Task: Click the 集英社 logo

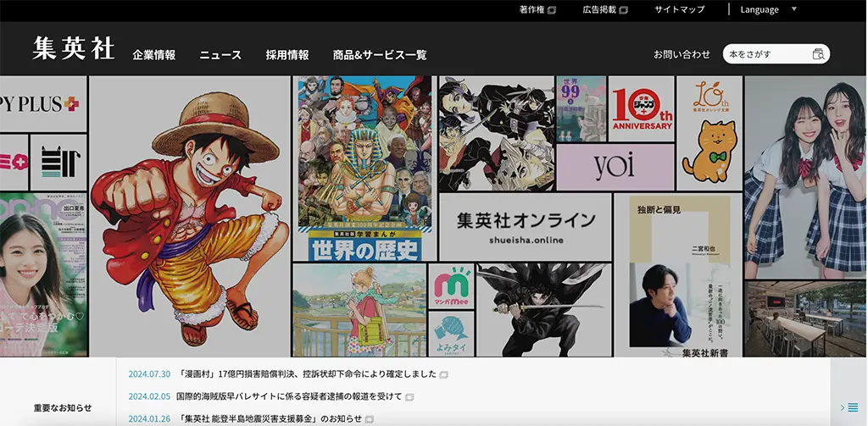Action: (x=73, y=48)
